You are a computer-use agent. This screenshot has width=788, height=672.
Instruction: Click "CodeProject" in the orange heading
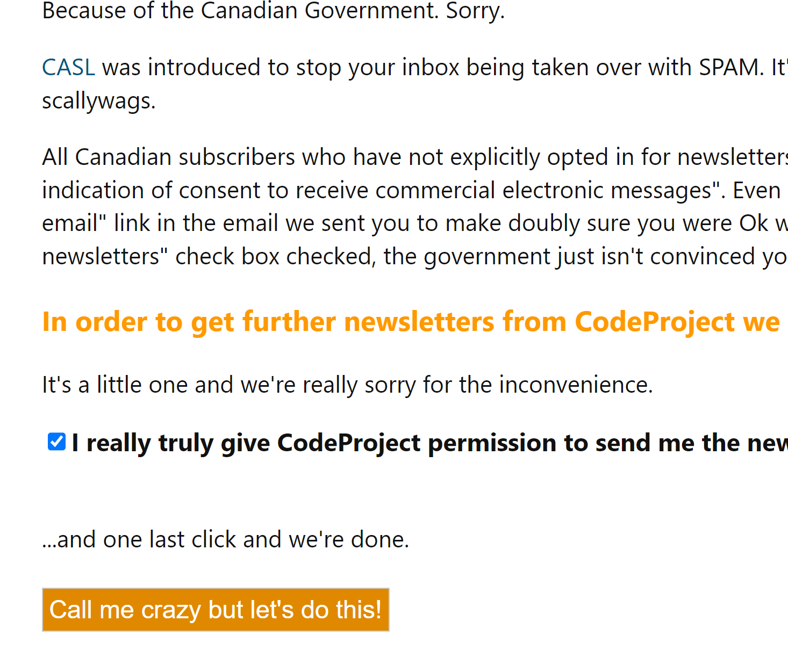click(655, 322)
